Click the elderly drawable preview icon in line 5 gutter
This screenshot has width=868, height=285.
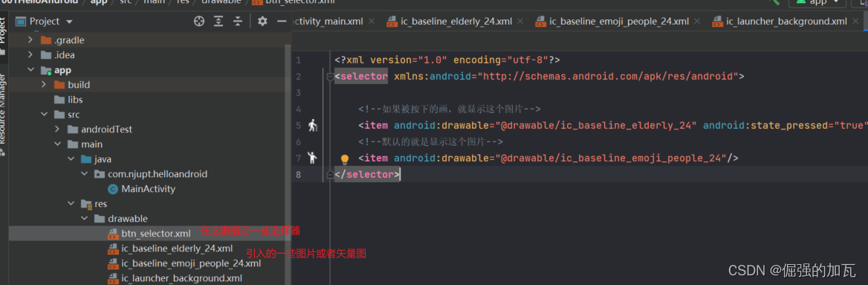pyautogui.click(x=314, y=125)
